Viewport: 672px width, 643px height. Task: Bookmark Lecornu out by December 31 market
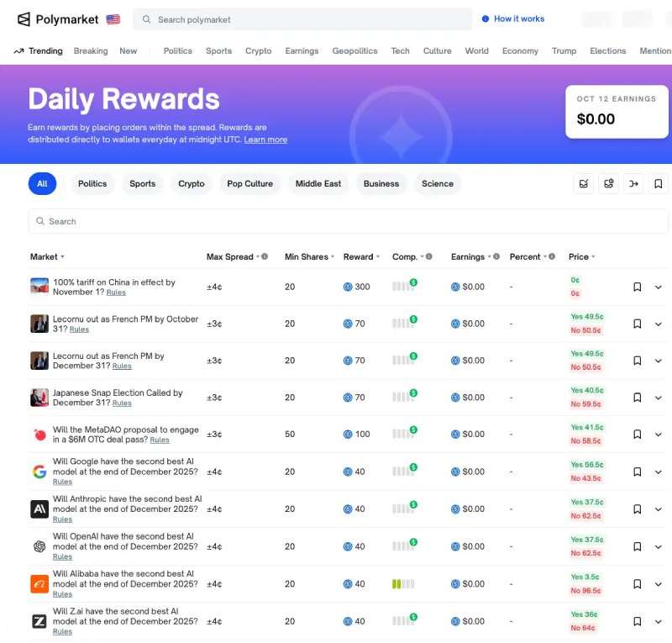[x=638, y=361]
